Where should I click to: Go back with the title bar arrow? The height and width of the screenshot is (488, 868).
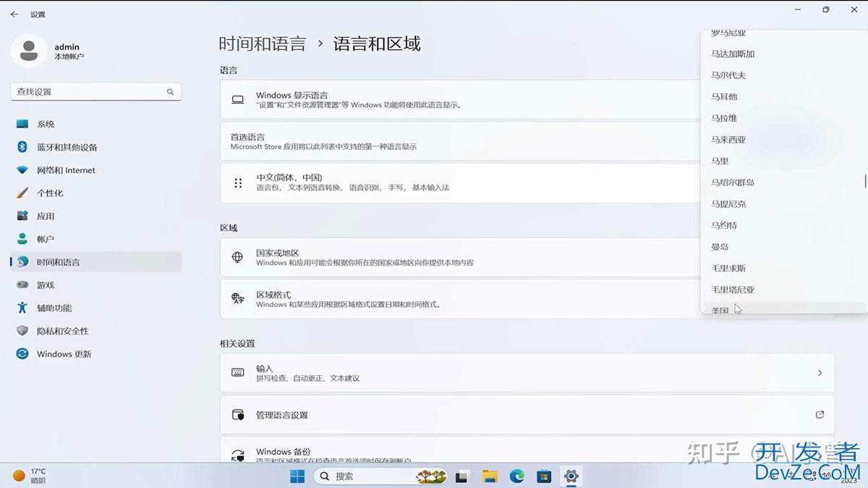coord(14,14)
